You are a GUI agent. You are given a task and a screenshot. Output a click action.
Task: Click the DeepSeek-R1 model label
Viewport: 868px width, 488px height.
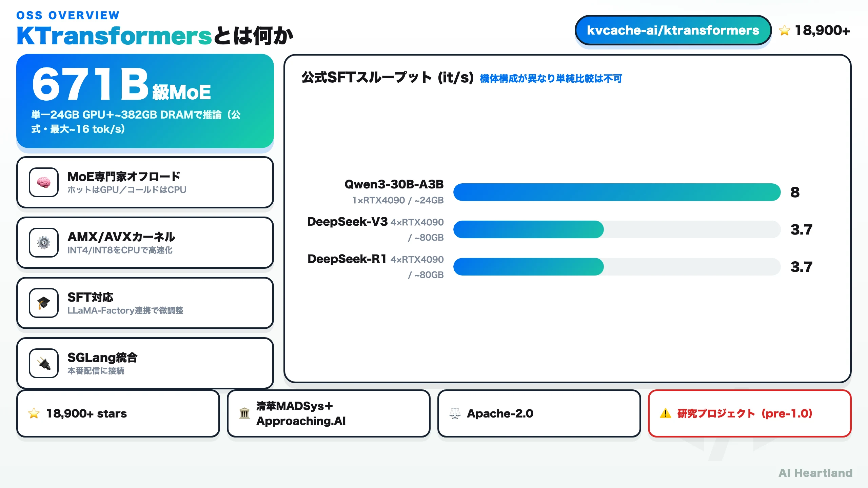click(347, 259)
